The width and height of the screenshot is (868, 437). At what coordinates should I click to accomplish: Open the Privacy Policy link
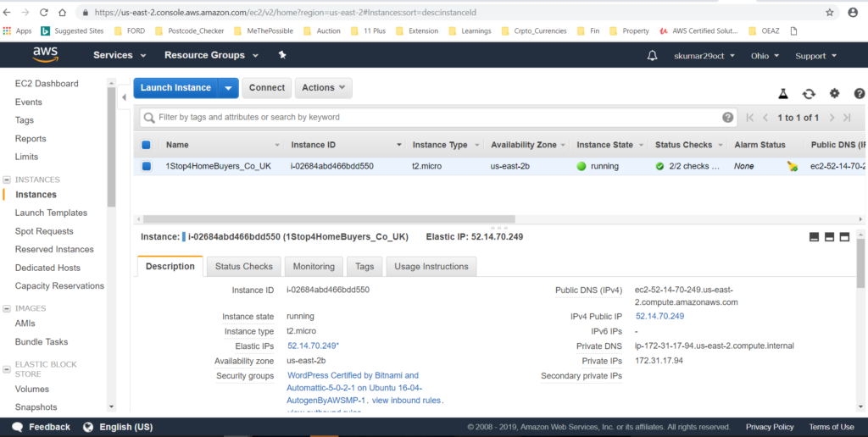(x=770, y=427)
